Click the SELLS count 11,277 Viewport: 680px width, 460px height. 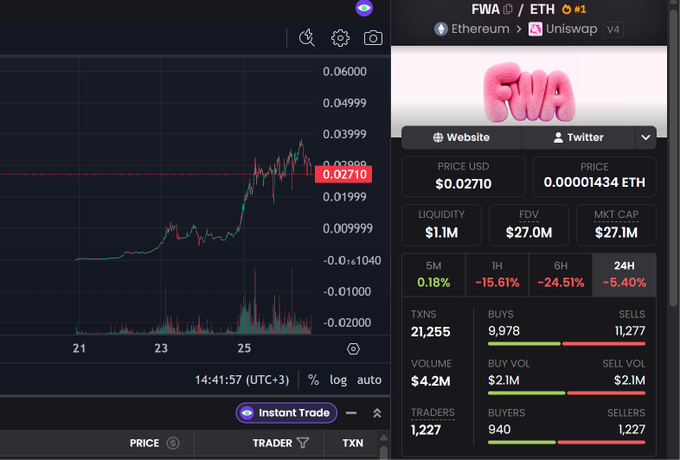point(630,331)
